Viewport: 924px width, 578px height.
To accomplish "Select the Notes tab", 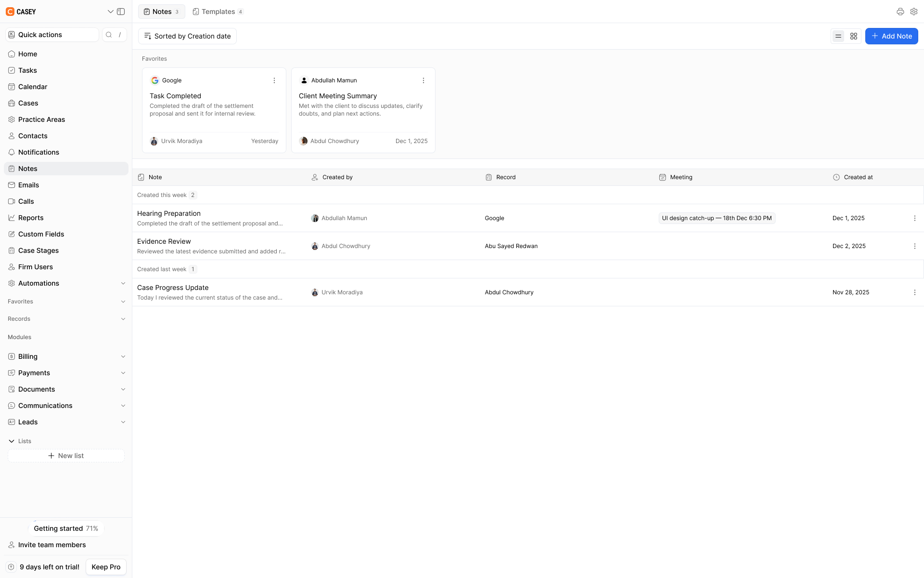I will (x=162, y=12).
